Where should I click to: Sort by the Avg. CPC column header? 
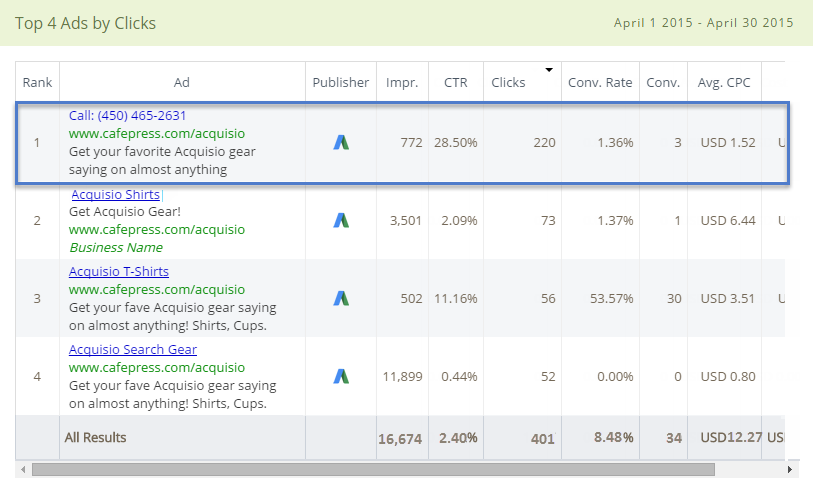(724, 82)
